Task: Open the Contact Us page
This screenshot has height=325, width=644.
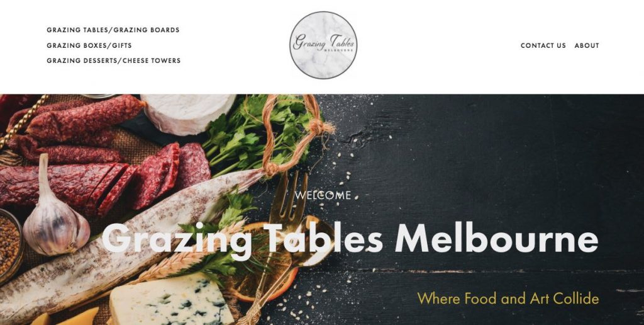Action: [543, 46]
